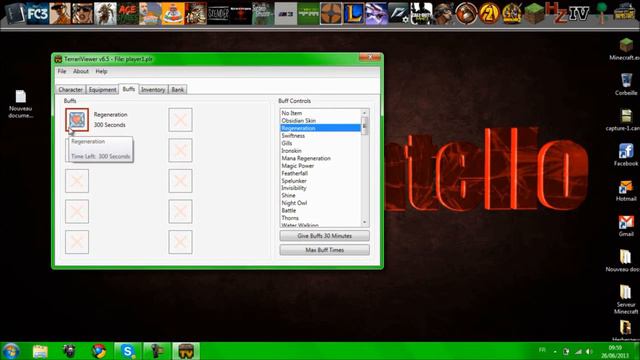The height and width of the screenshot is (360, 640).
Task: Open the FC3 game icon in dock
Action: [37, 14]
